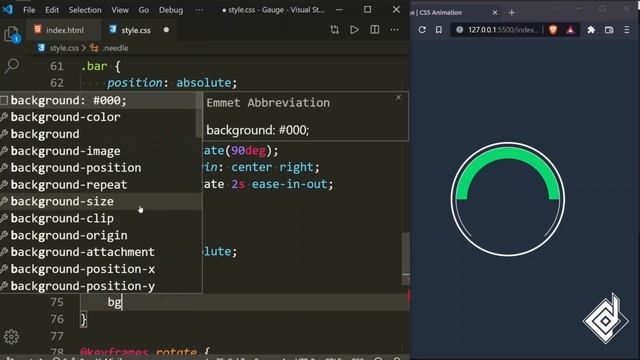Click the site info icon in address bar
Viewport: 640px width, 360px height.
point(460,30)
